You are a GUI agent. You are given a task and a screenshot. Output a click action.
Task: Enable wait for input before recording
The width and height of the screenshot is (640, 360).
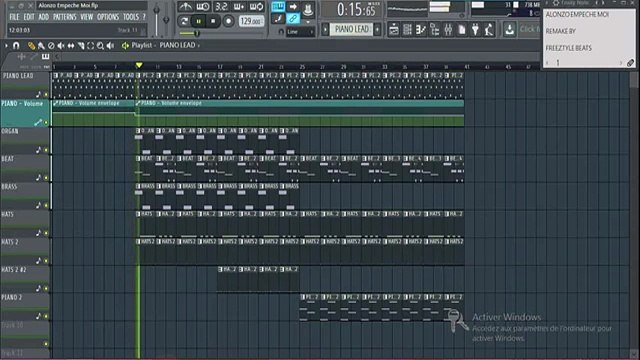[203, 7]
